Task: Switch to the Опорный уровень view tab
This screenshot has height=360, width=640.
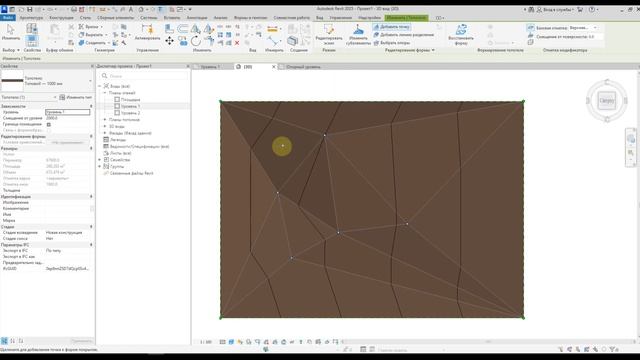Action: (303, 67)
